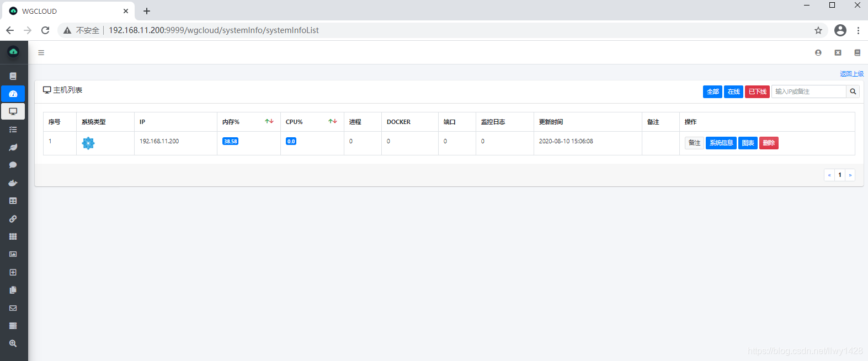
Task: Open the table icon in sidebar
Action: [x=13, y=201]
